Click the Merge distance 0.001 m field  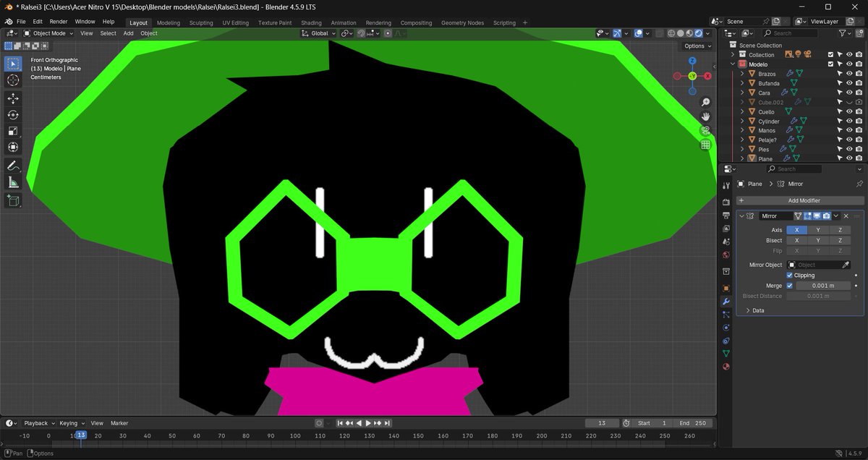pyautogui.click(x=823, y=286)
